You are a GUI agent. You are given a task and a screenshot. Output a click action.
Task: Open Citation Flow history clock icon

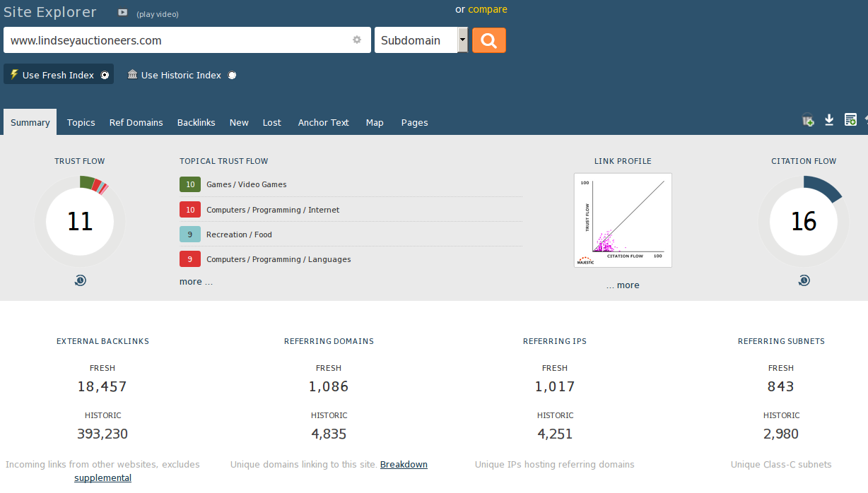point(804,280)
